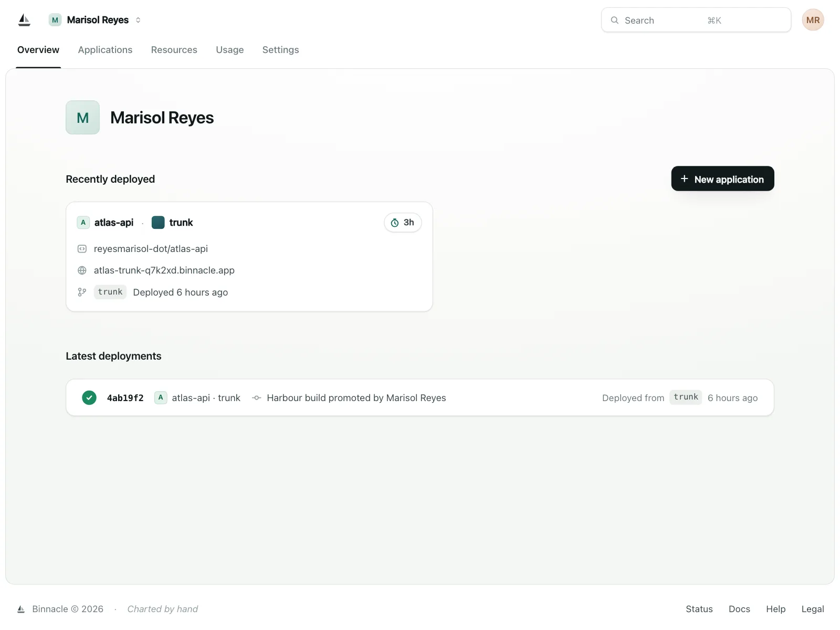This screenshot has width=840, height=630.
Task: Click the commit icon before Harbour build
Action: coord(257,398)
